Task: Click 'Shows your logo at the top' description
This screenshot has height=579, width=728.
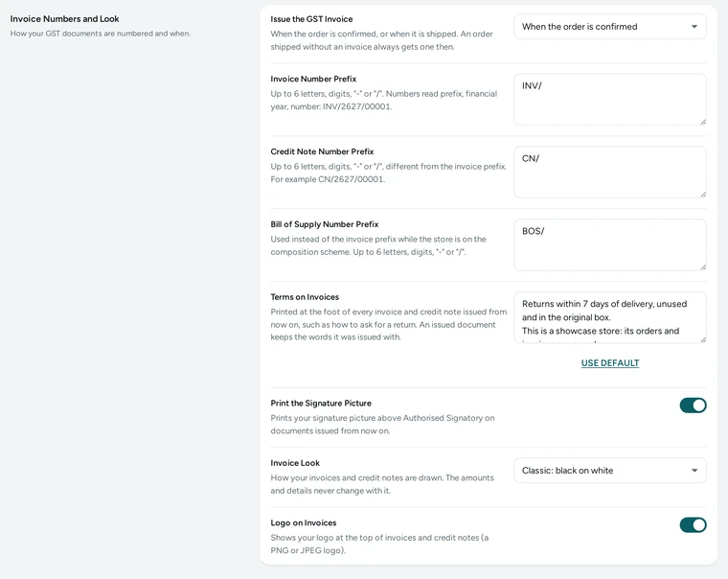Action: (379, 544)
